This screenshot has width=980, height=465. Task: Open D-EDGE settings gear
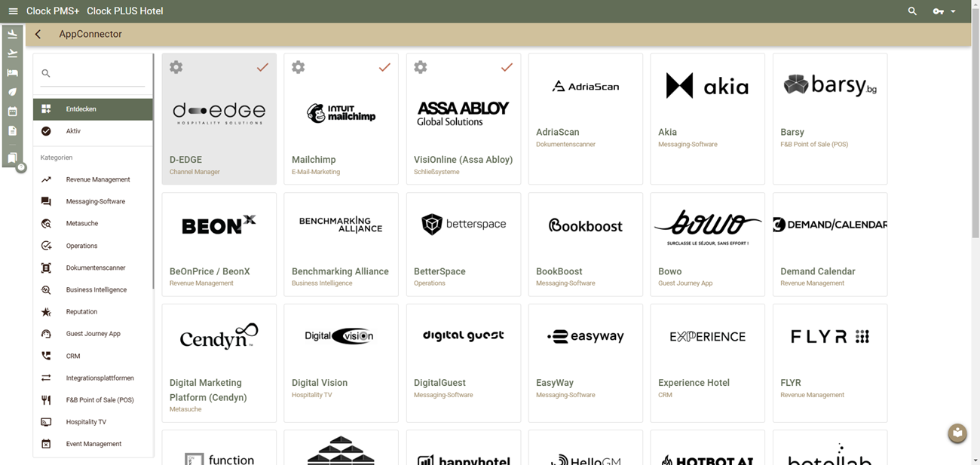(176, 67)
